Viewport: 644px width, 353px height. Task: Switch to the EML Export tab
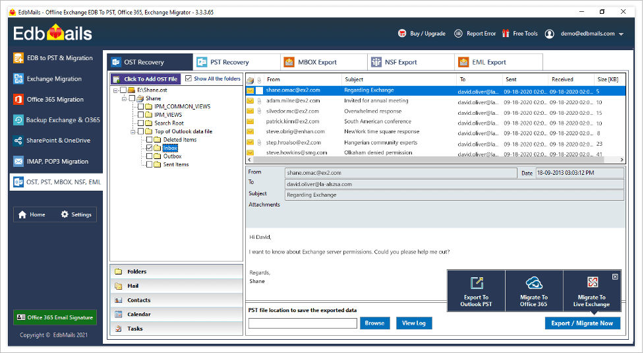(498, 62)
